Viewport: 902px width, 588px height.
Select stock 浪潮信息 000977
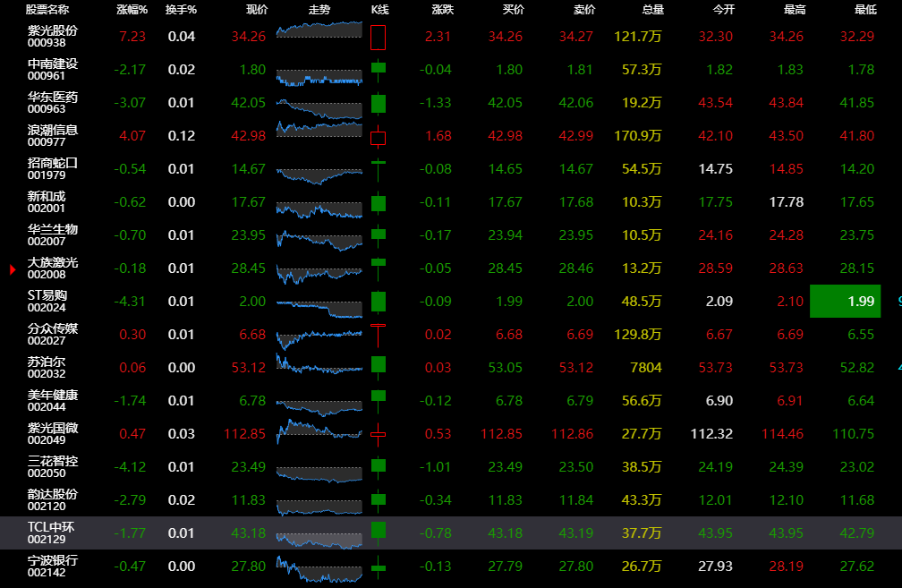52,136
